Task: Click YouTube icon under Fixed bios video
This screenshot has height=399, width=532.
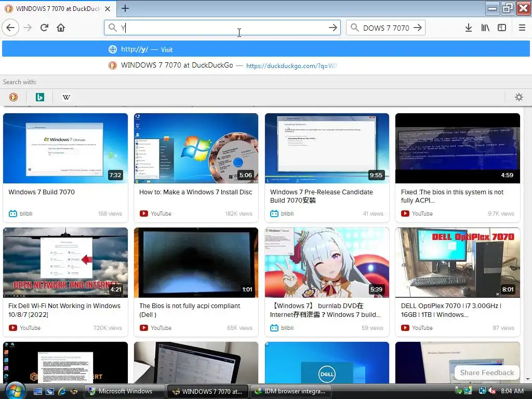Action: [405, 214]
